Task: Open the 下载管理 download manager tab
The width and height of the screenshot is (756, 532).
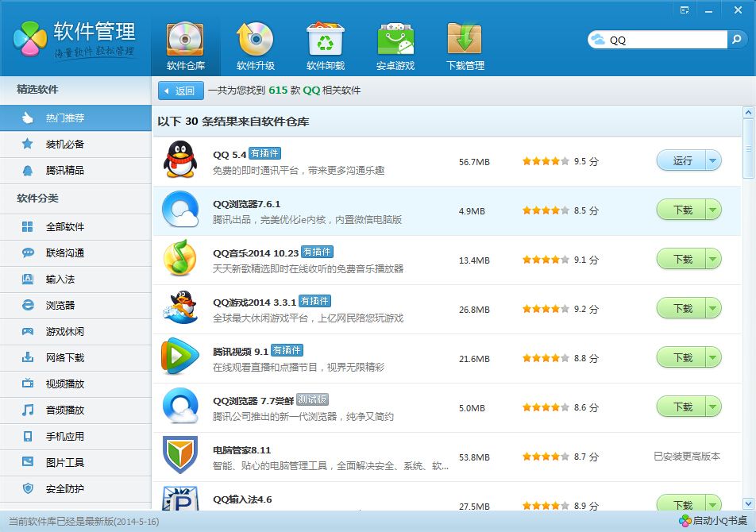Action: [x=465, y=46]
